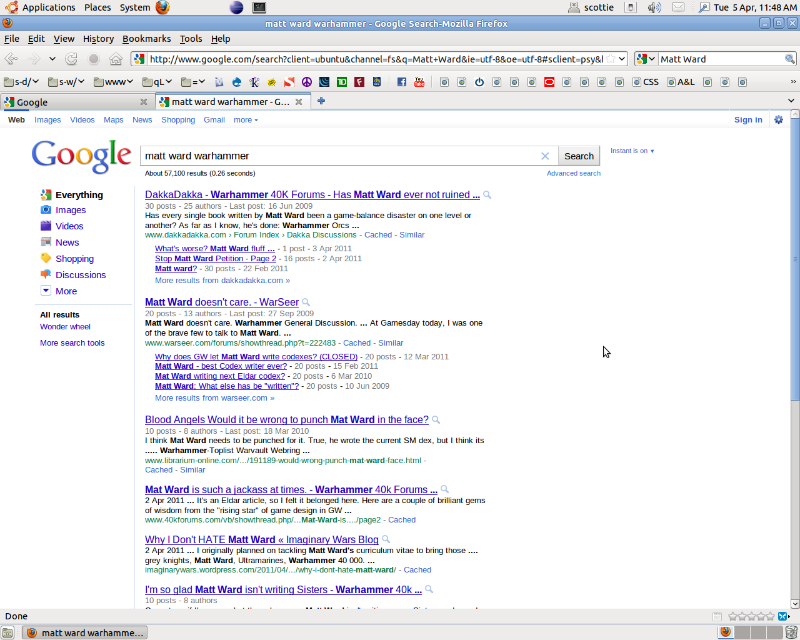
Task: Click the blue power symbol bookmark
Action: click(479, 82)
